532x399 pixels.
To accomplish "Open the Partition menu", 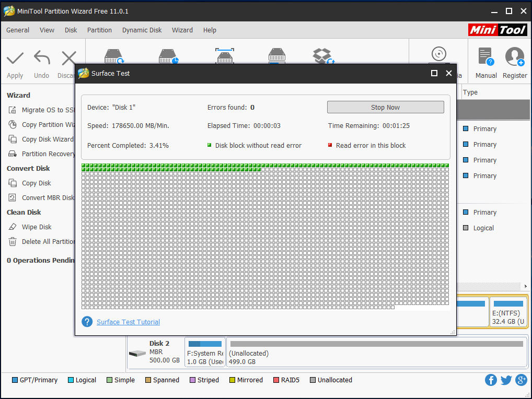I will point(99,30).
